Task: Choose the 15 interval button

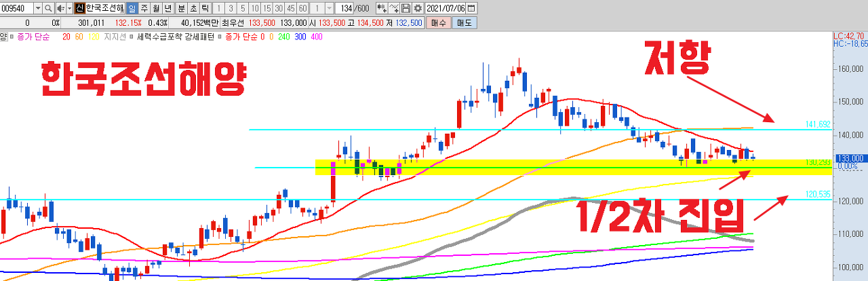Action: pyautogui.click(x=267, y=8)
